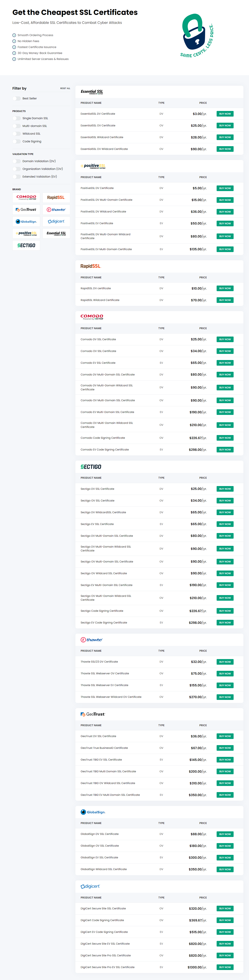This screenshot has height=980, width=249.
Task: Click Reset All filters
Action: click(65, 88)
